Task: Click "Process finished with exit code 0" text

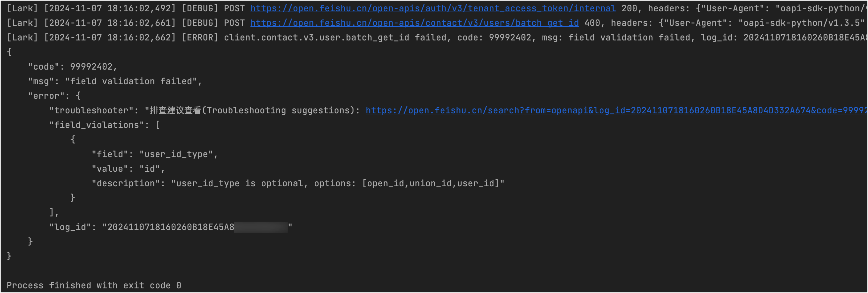Action: point(94,286)
